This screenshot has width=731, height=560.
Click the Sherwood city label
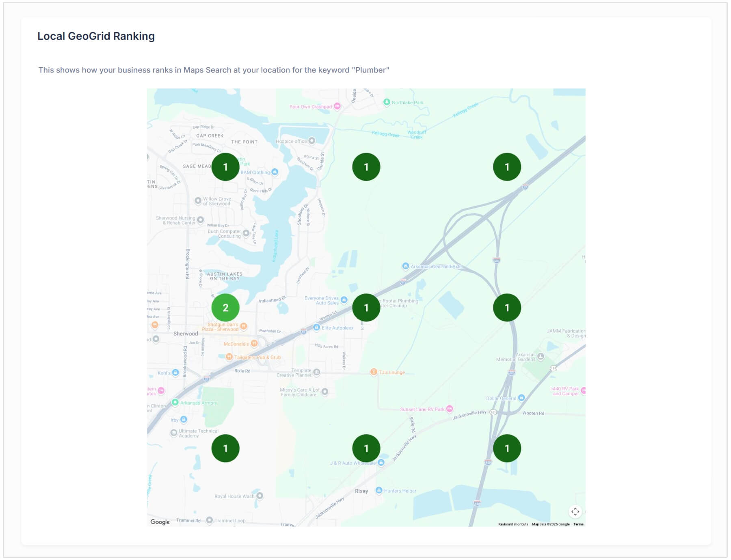(186, 334)
